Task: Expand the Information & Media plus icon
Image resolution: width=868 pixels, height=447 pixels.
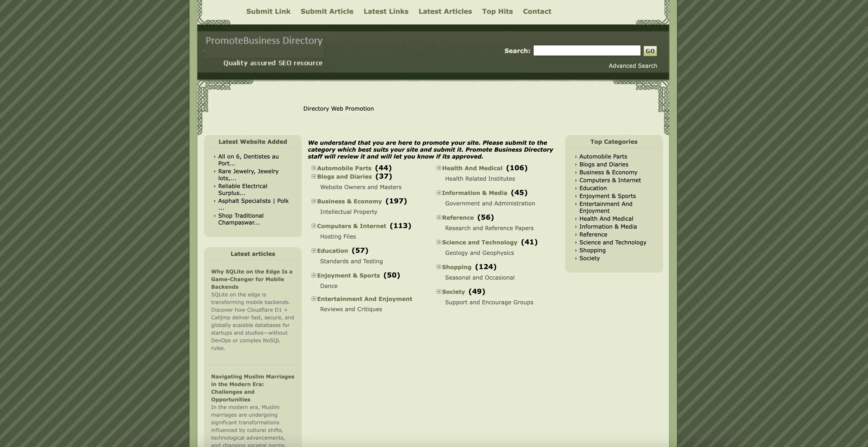Action: [x=439, y=192]
